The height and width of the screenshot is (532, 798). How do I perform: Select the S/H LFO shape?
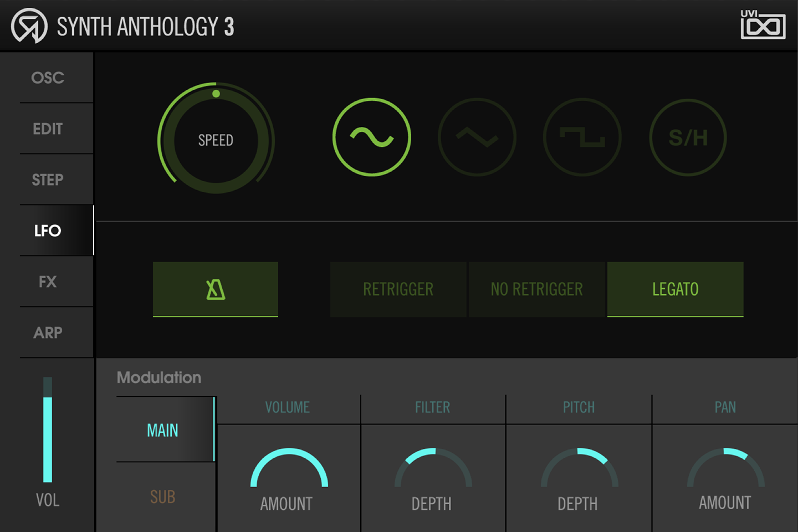tap(687, 136)
